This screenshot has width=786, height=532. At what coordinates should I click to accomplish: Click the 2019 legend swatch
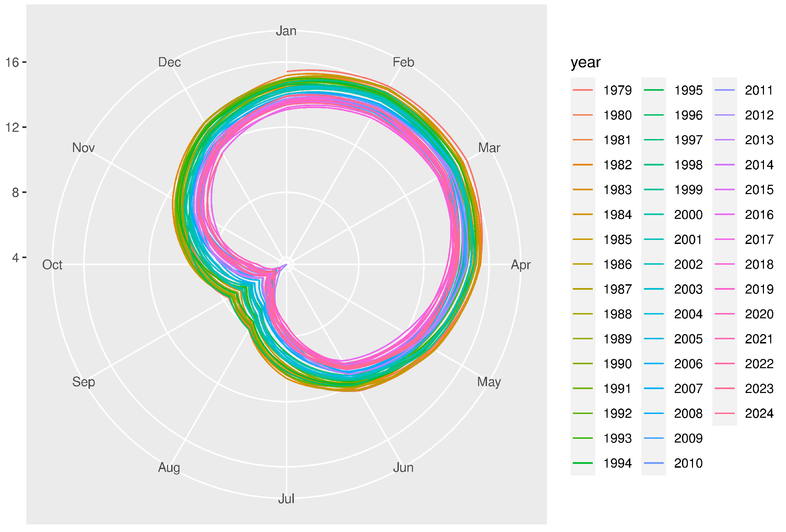pos(724,289)
